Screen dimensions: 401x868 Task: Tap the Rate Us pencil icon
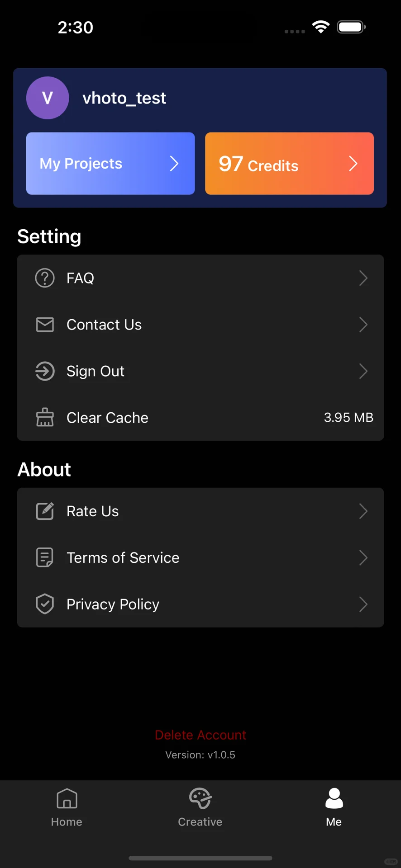(45, 511)
